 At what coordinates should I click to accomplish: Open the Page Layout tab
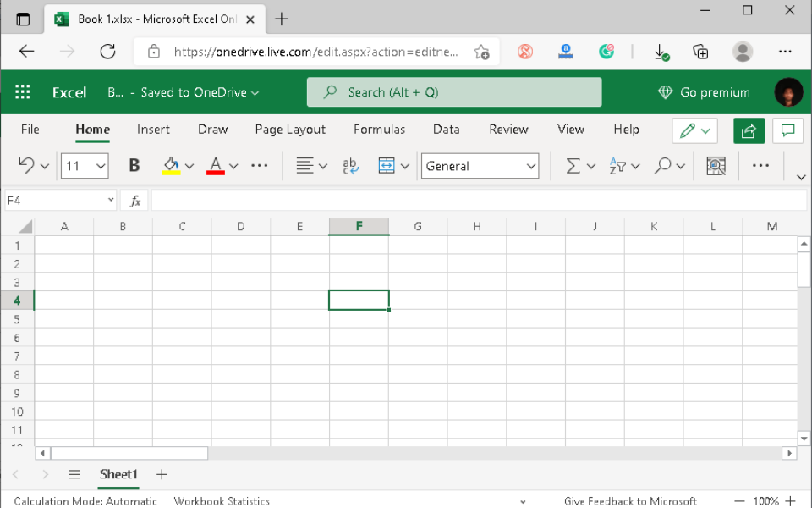pos(290,130)
